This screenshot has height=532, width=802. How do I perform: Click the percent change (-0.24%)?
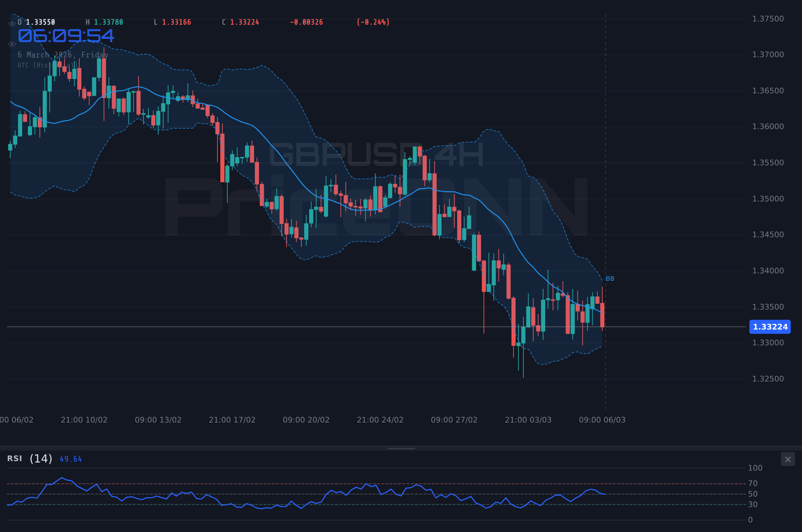[x=373, y=22]
